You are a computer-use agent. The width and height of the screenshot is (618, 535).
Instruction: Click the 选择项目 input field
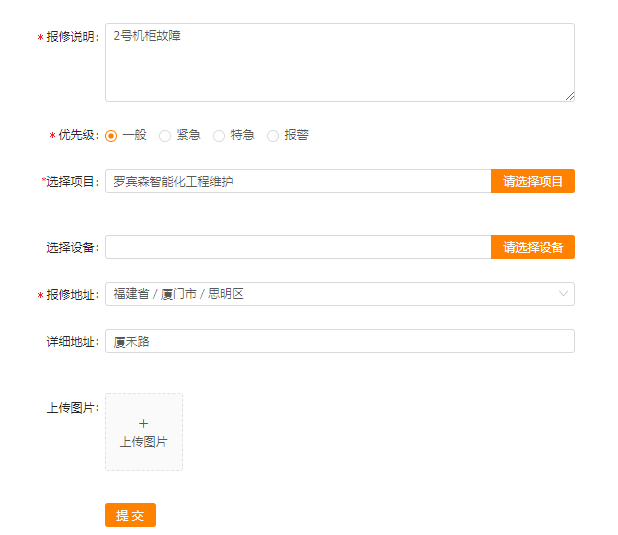298,181
